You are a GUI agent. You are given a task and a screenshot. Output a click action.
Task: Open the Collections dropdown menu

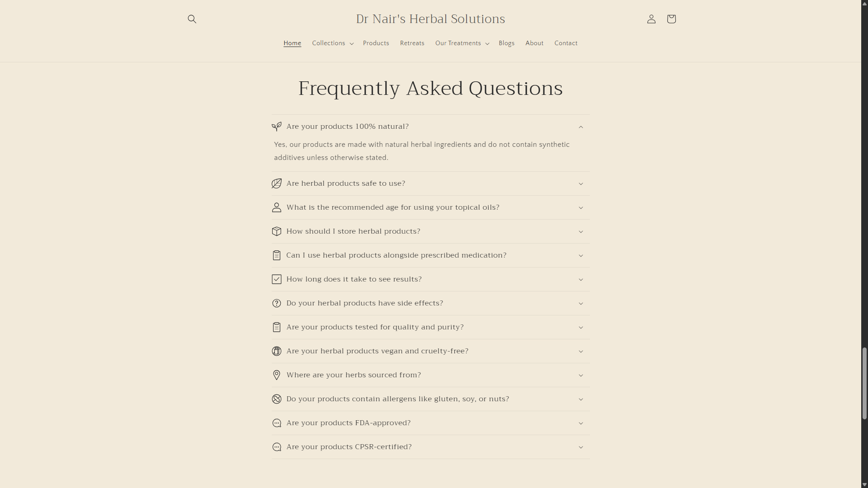332,43
